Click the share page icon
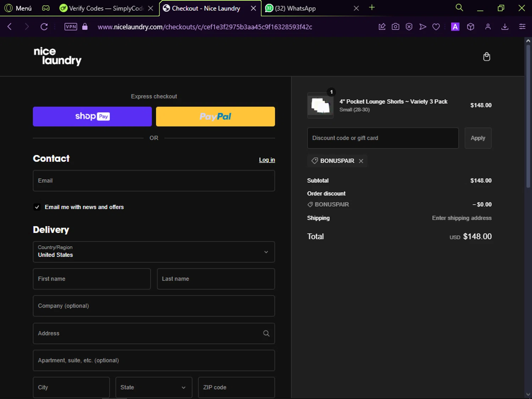 click(x=382, y=27)
